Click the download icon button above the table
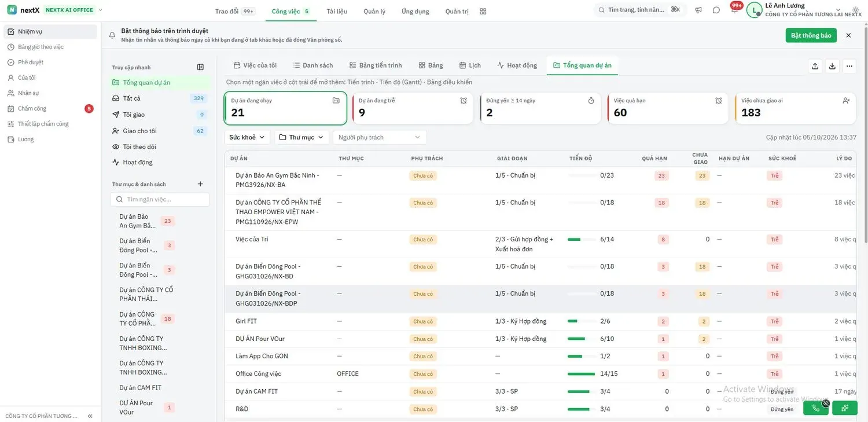The height and width of the screenshot is (422, 868). point(832,66)
